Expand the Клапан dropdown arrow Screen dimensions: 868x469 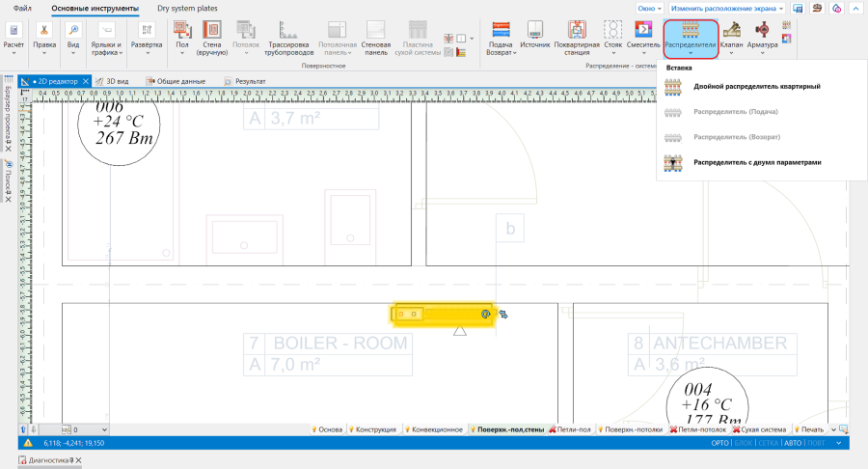click(731, 53)
